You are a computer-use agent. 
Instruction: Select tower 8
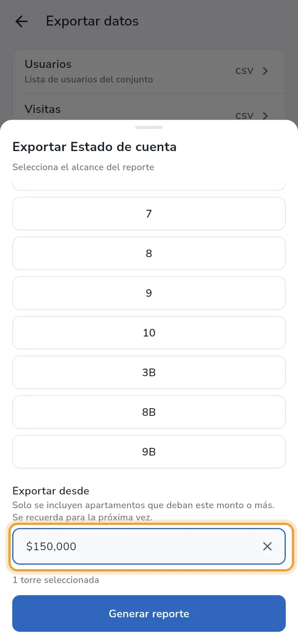149,253
